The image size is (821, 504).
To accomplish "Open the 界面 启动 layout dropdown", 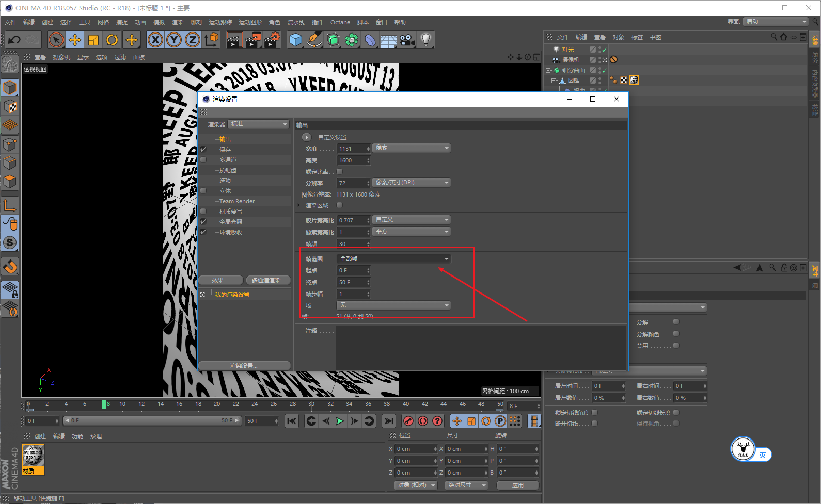I will tap(776, 21).
